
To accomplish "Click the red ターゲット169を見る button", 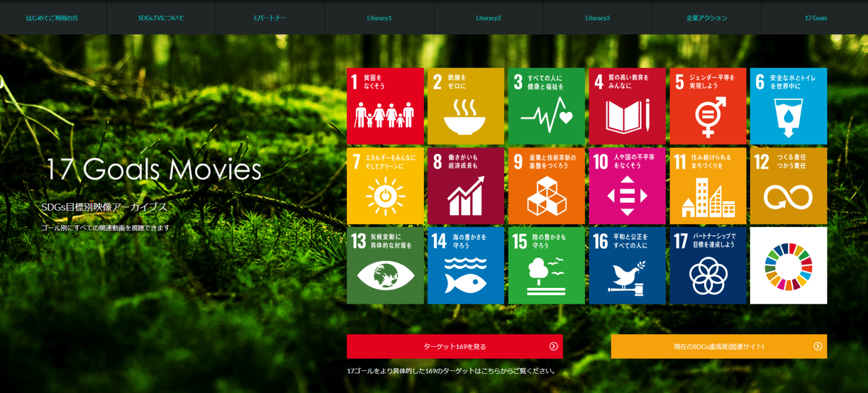I will tap(454, 347).
